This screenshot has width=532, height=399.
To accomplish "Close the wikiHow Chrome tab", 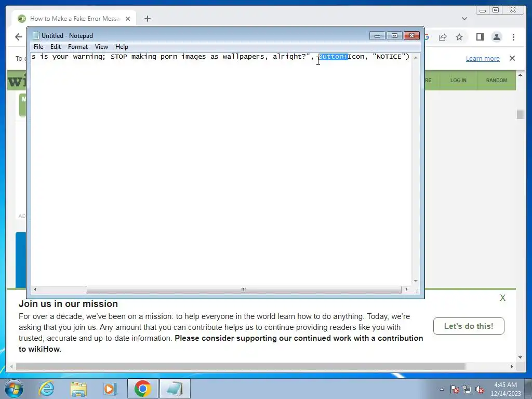I will point(128,19).
